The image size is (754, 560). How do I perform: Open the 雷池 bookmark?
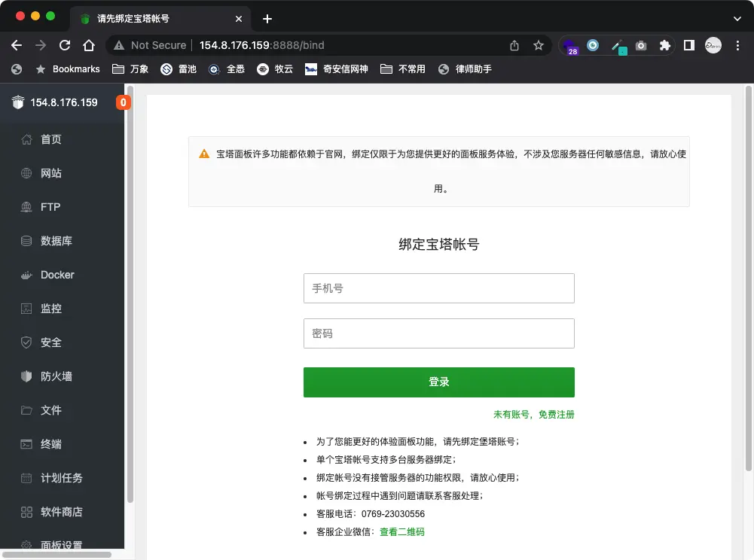179,69
